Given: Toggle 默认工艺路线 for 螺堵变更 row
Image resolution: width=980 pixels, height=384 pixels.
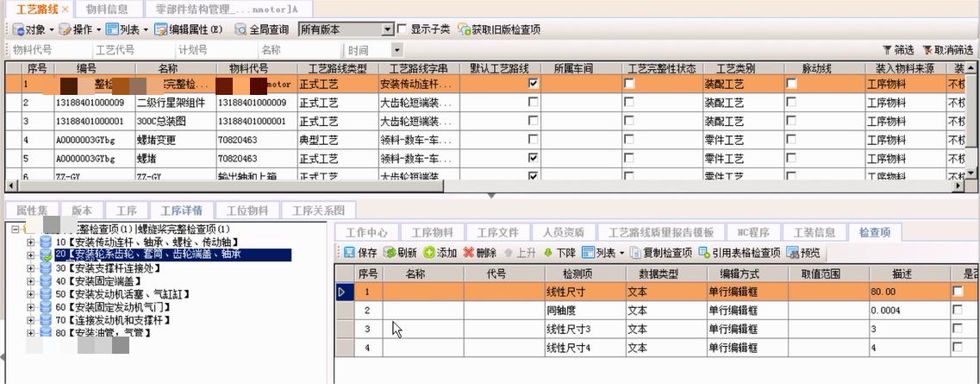Looking at the screenshot, I should pyautogui.click(x=534, y=140).
